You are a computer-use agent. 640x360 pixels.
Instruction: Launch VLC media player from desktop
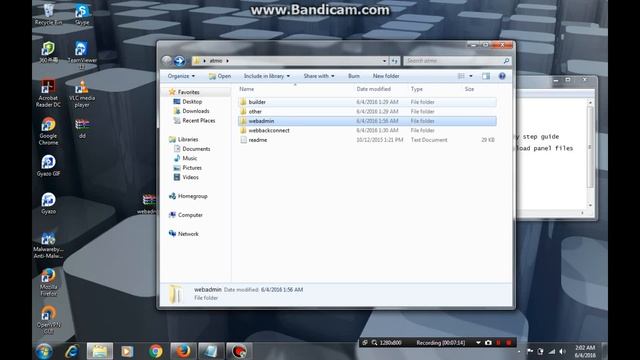click(x=82, y=93)
